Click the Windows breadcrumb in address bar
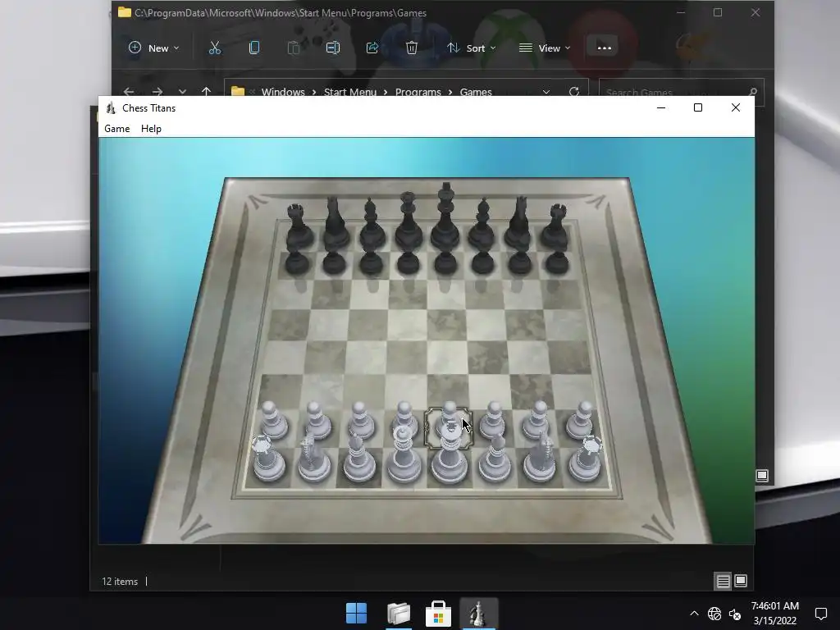The width and height of the screenshot is (840, 630). coord(283,92)
